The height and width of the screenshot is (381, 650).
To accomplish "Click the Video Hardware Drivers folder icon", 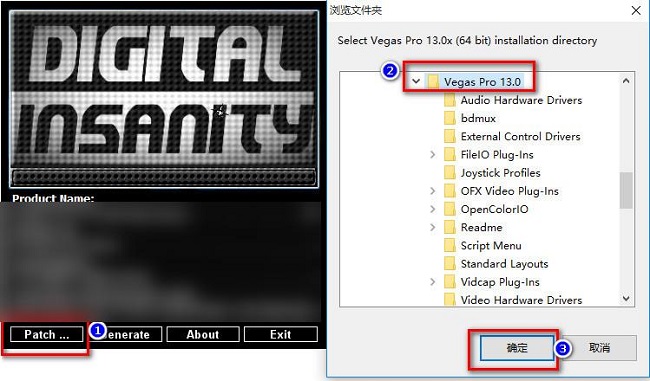I will click(x=450, y=300).
